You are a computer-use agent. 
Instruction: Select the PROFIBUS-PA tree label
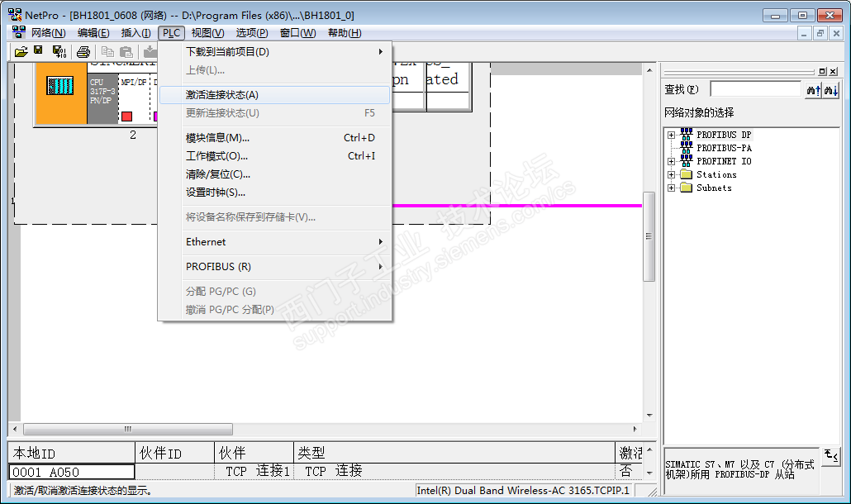(724, 148)
